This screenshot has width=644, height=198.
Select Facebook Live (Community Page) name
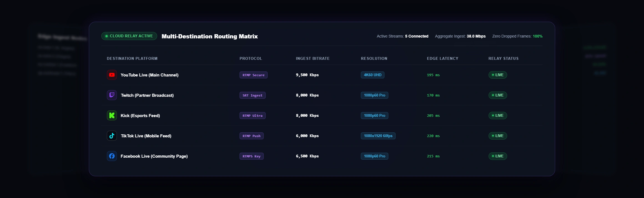coord(154,156)
